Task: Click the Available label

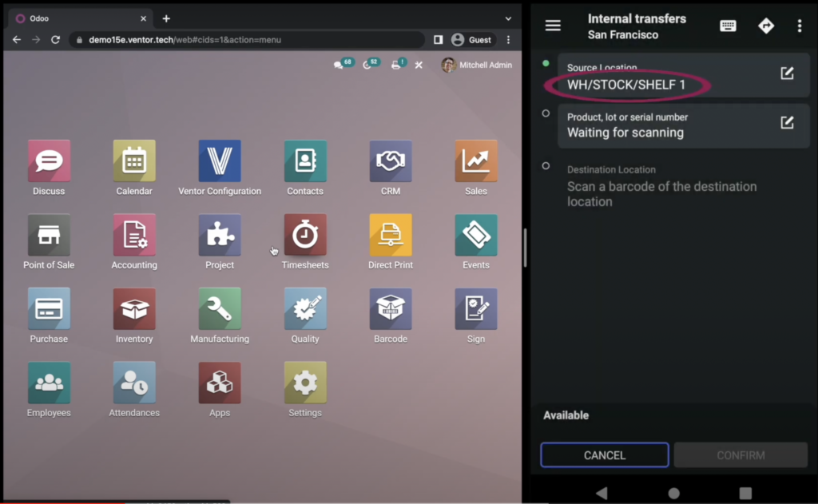Action: (566, 415)
